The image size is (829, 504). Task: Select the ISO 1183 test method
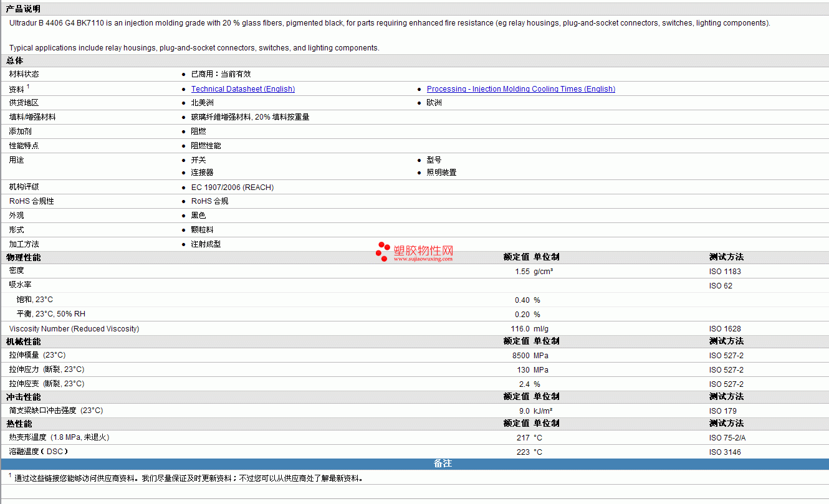pos(725,272)
